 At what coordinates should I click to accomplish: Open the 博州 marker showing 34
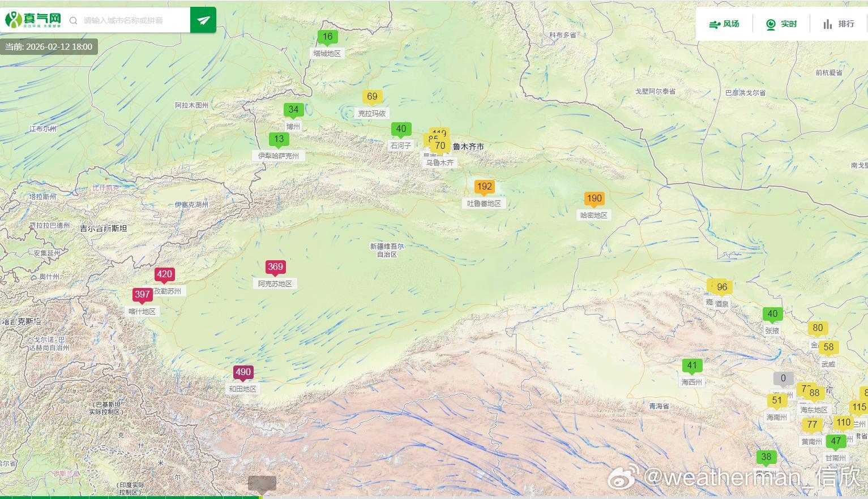(293, 110)
